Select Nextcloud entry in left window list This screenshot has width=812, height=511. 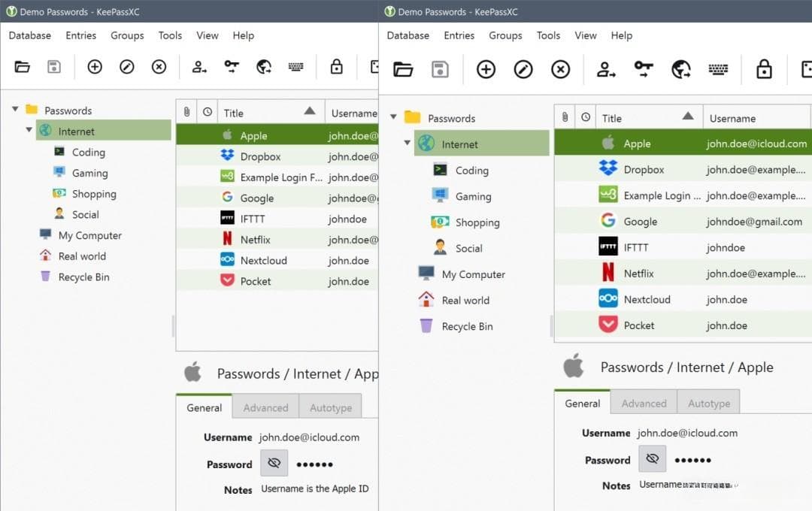(x=277, y=260)
